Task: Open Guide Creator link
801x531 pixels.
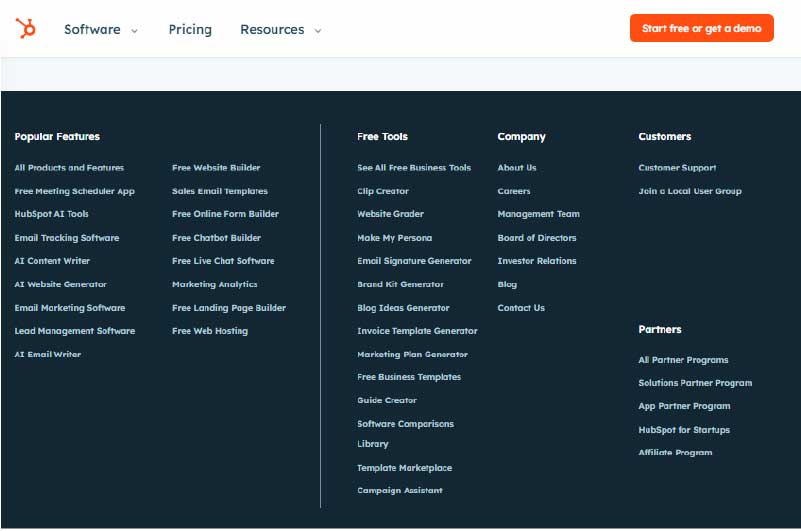Action: (x=387, y=400)
